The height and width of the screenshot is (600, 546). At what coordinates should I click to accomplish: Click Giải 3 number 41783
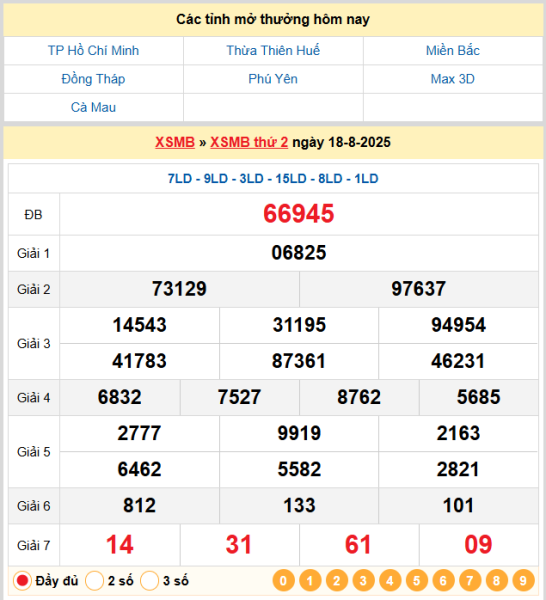click(x=140, y=361)
